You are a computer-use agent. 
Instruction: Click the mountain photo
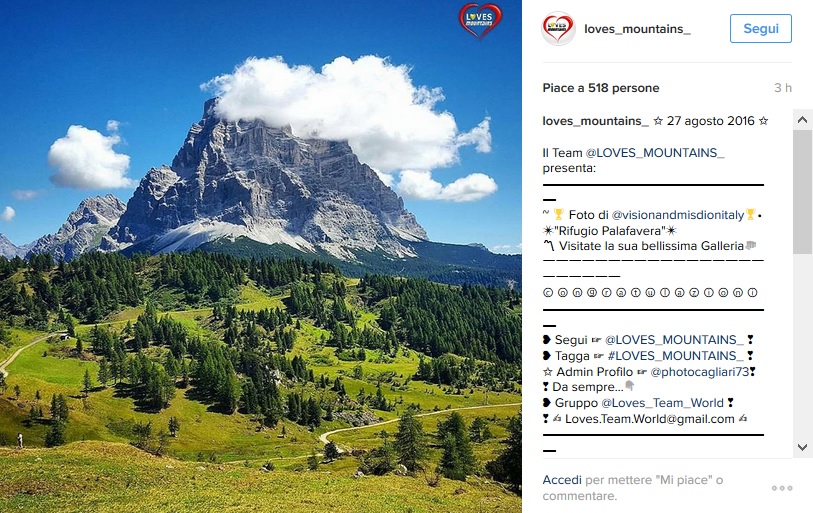pyautogui.click(x=261, y=256)
